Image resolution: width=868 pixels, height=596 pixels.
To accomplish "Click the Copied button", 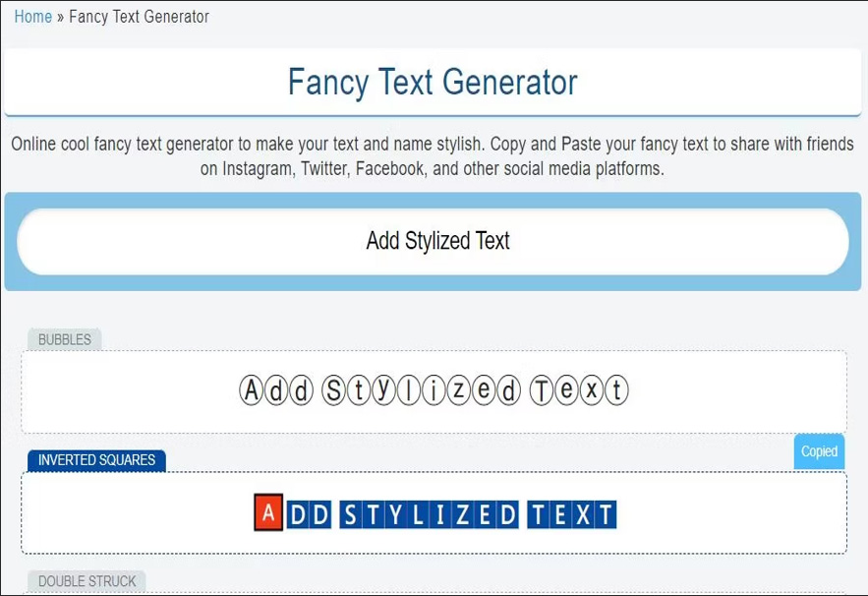I will [x=819, y=451].
